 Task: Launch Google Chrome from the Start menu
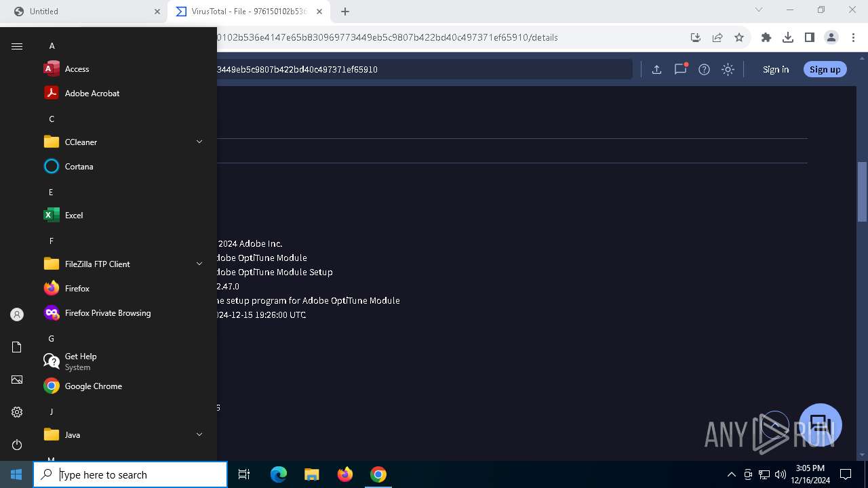(x=122, y=386)
